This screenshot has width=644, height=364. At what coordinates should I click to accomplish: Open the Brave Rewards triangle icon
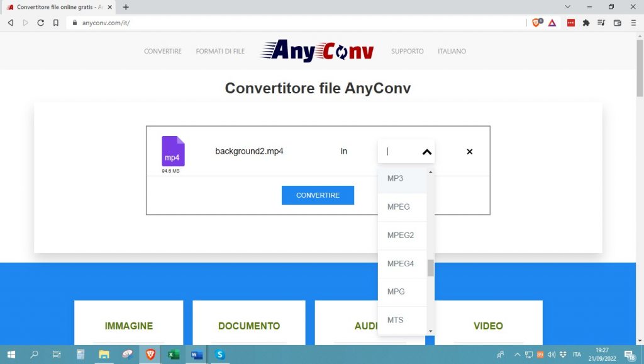[552, 23]
